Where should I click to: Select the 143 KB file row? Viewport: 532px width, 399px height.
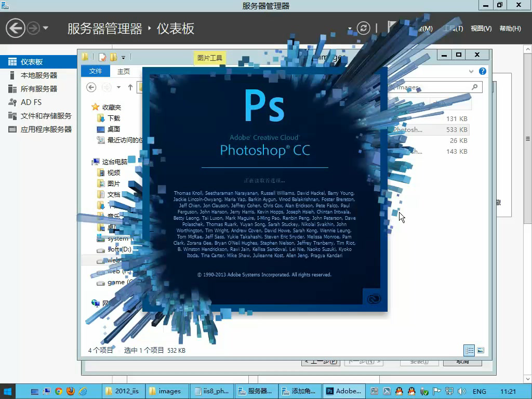click(x=429, y=151)
